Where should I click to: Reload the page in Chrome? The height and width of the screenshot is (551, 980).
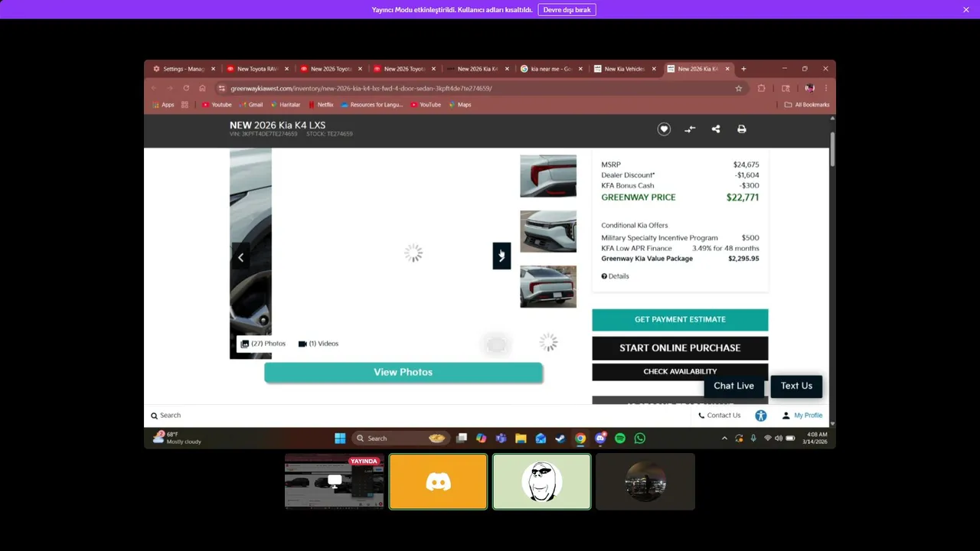(185, 88)
